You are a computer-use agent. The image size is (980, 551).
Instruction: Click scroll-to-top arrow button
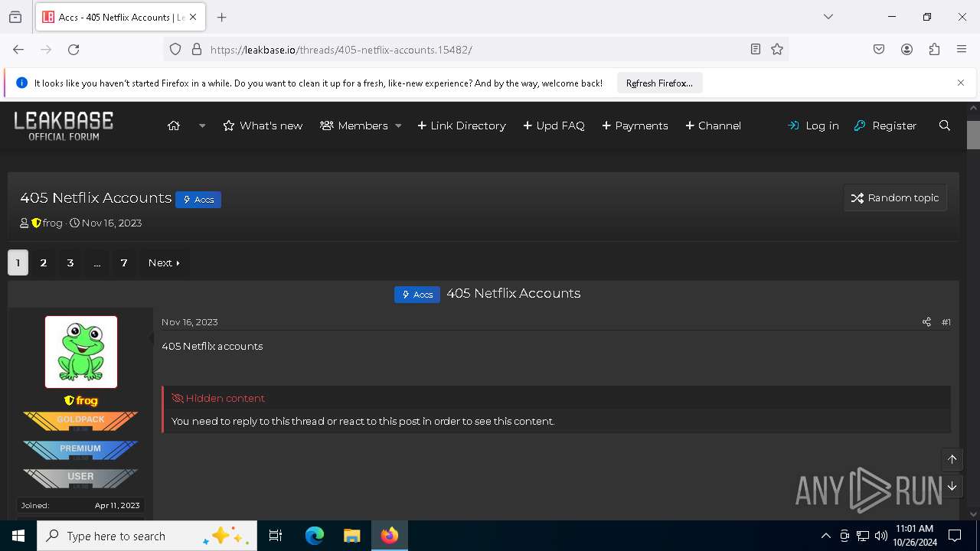click(952, 459)
